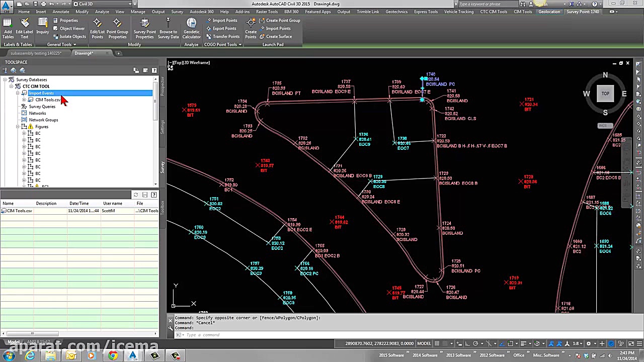Click the Add Tables icon

(x=8, y=28)
